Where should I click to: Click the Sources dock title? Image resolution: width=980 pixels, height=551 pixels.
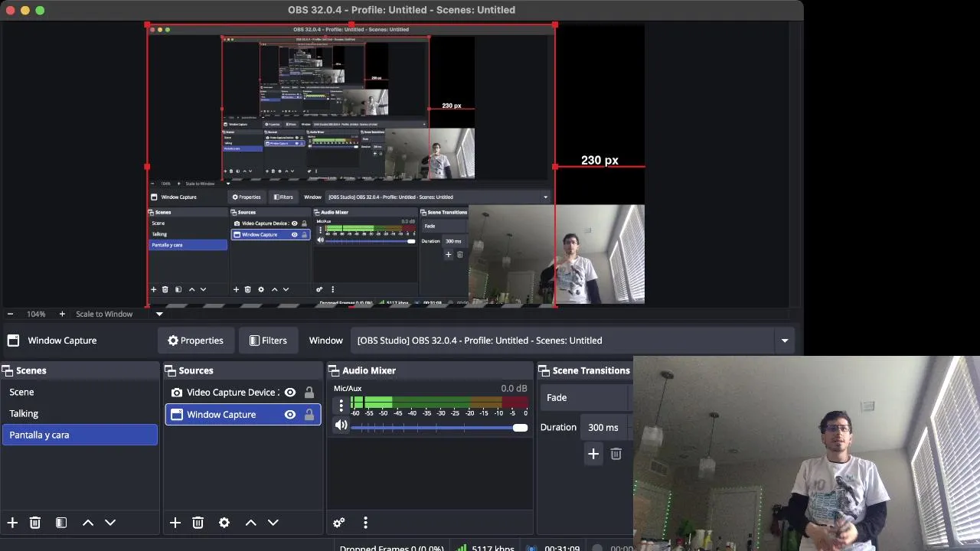[x=196, y=370]
